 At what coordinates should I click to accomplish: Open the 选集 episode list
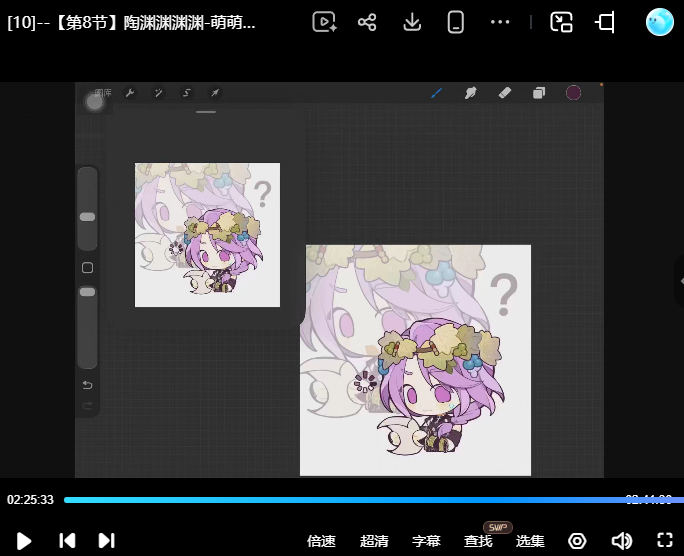click(530, 541)
